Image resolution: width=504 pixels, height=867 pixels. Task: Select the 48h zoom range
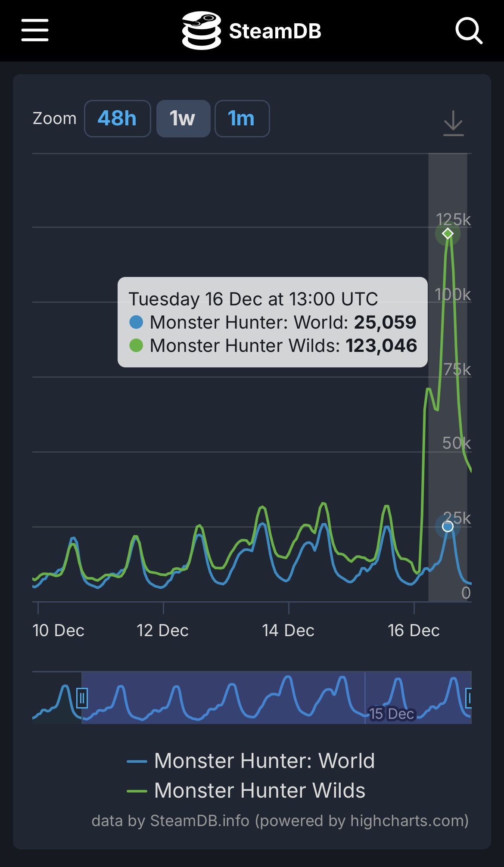tap(117, 118)
